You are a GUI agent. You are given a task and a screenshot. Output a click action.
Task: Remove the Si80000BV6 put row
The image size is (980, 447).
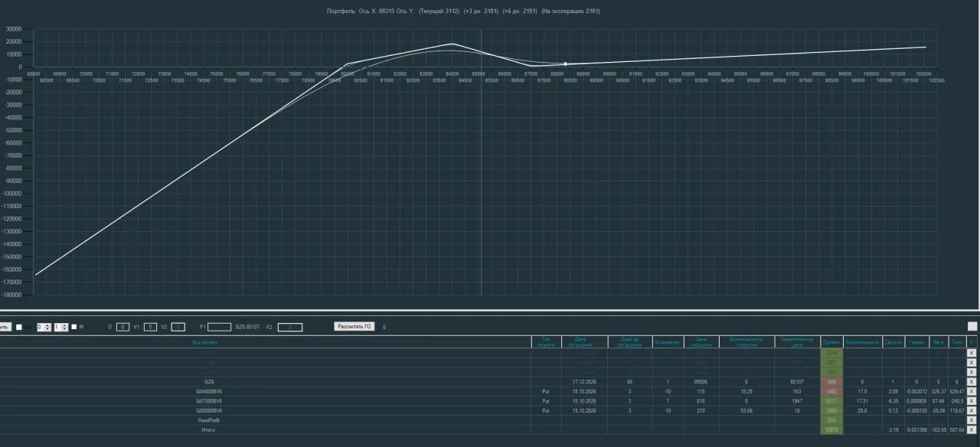click(972, 410)
